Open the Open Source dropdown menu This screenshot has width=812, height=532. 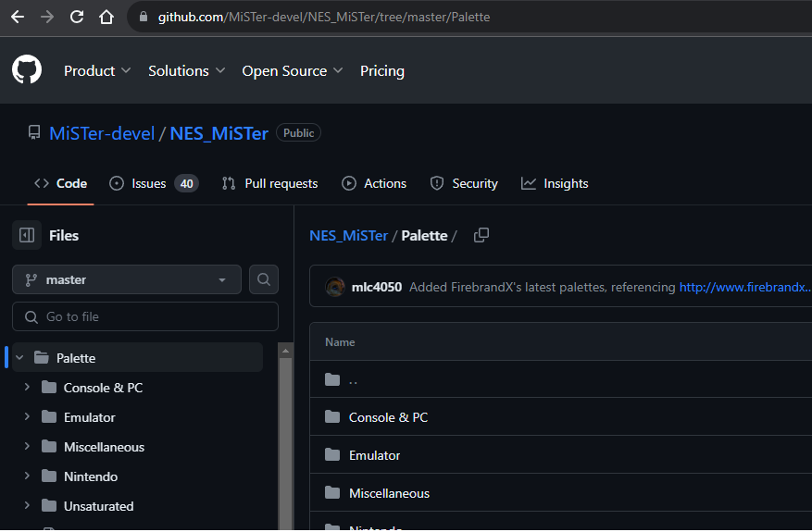click(292, 71)
